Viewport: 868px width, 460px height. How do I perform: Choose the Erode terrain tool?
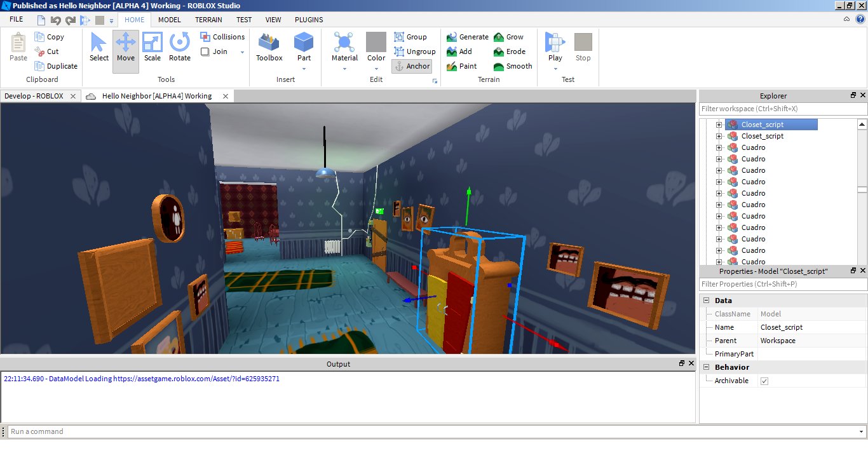(510, 51)
